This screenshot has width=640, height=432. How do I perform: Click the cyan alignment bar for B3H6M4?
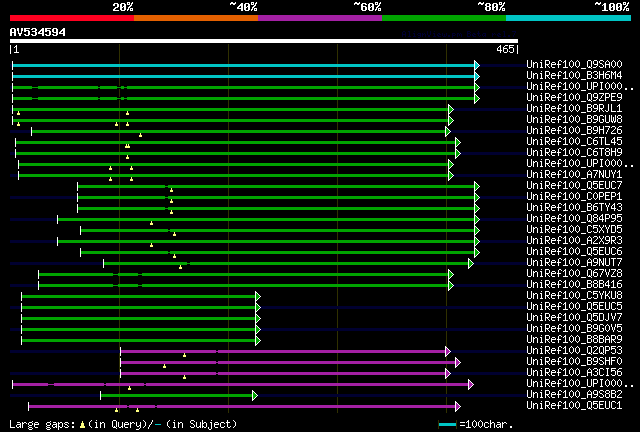pyautogui.click(x=244, y=76)
